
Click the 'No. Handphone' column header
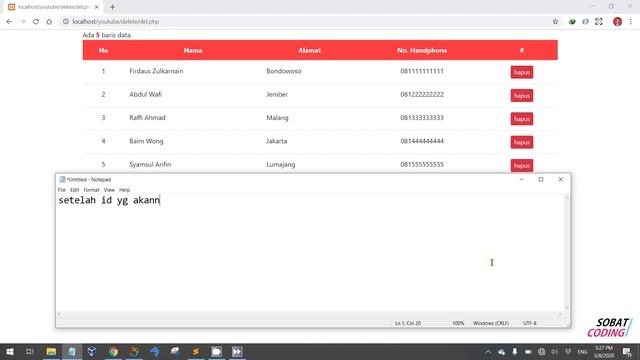(422, 50)
